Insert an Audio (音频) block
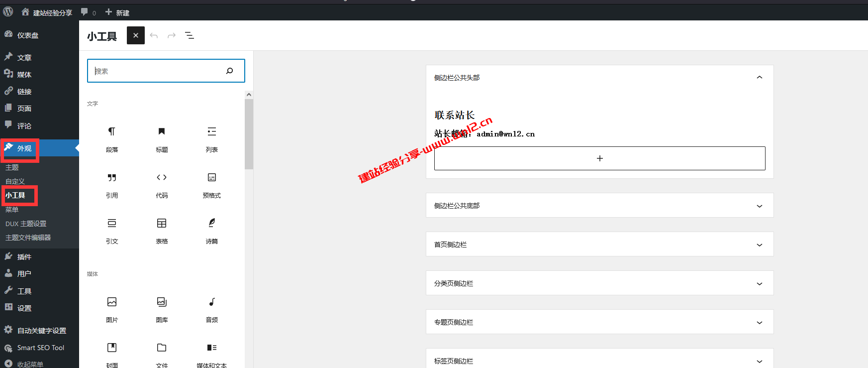The width and height of the screenshot is (868, 368). pos(211,309)
